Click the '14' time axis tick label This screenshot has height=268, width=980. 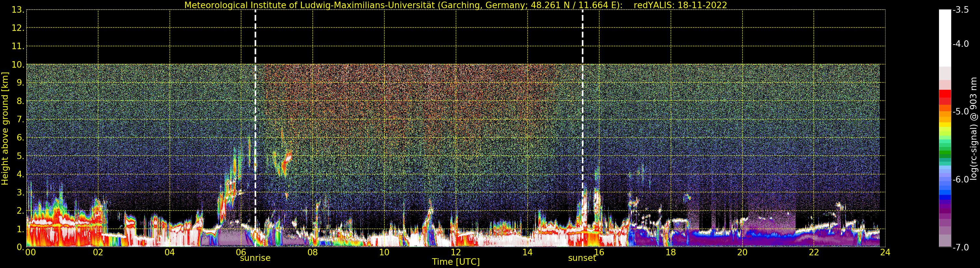click(527, 252)
